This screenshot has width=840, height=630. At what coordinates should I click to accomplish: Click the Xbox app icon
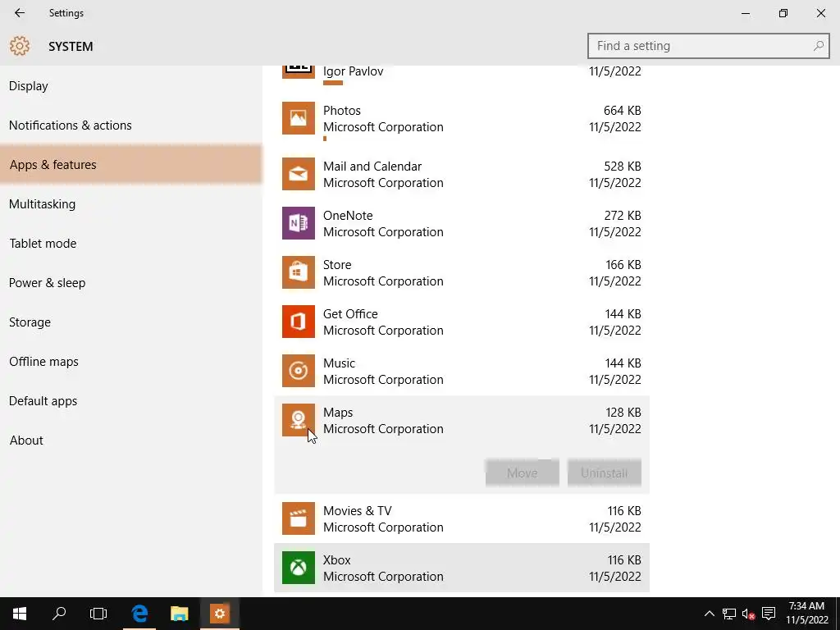pos(299,568)
